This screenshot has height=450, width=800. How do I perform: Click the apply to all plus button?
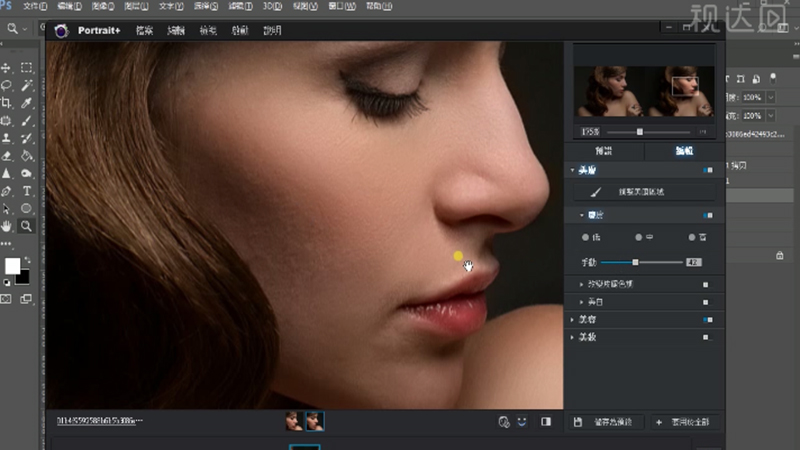(x=683, y=422)
